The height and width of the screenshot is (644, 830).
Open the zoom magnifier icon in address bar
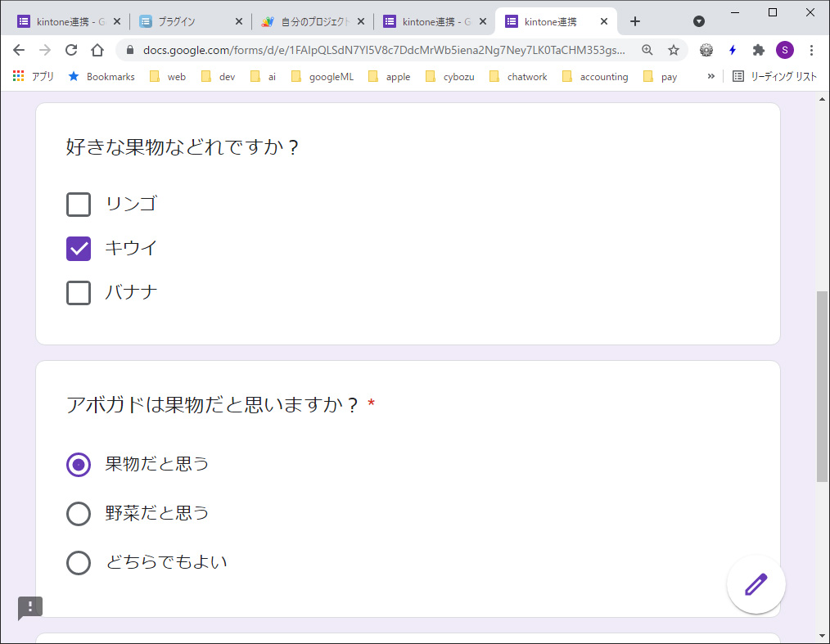647,50
